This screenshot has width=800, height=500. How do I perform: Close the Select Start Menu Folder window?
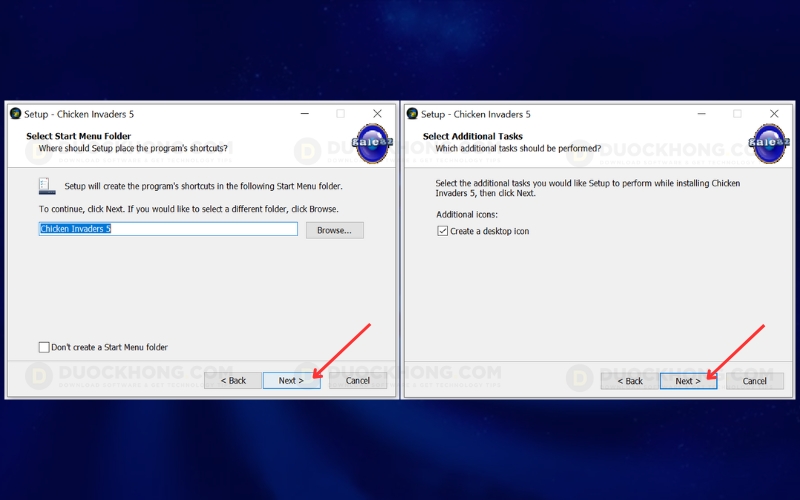point(377,113)
